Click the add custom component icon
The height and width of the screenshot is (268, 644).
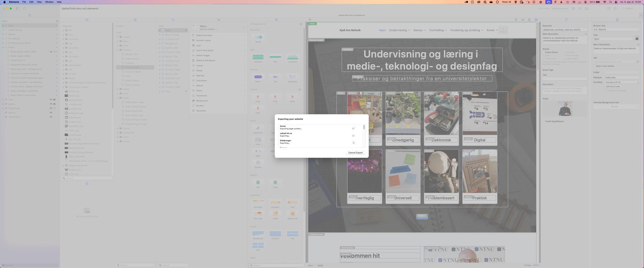(x=300, y=89)
